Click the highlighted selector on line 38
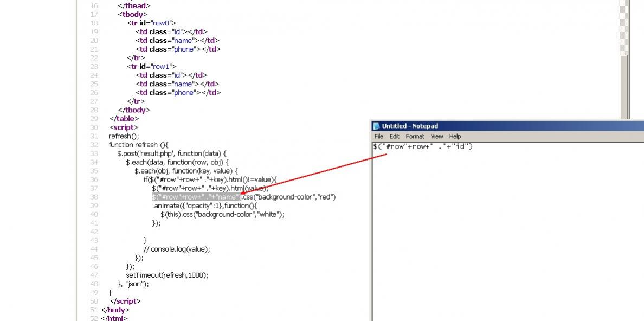The width and height of the screenshot is (644, 321). pyautogui.click(x=196, y=197)
